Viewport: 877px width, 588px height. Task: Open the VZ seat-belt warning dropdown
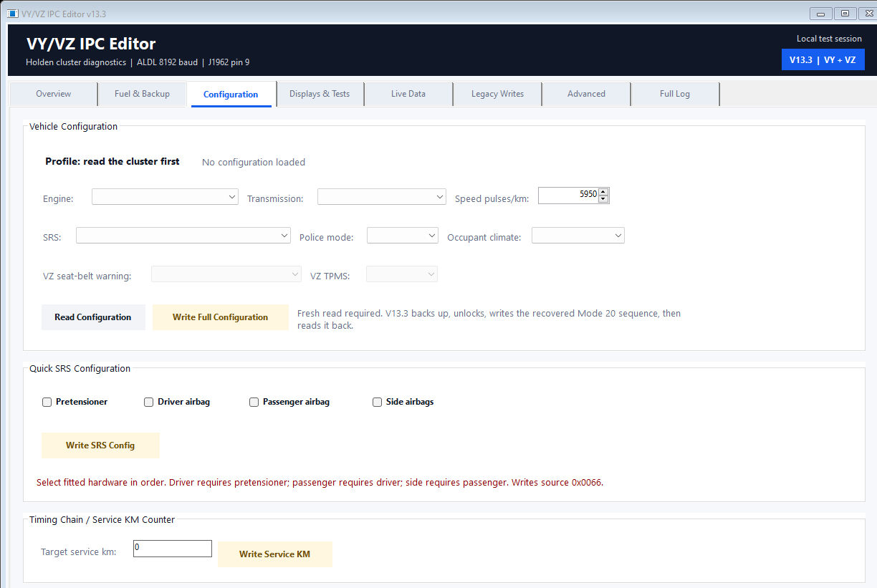(x=226, y=274)
